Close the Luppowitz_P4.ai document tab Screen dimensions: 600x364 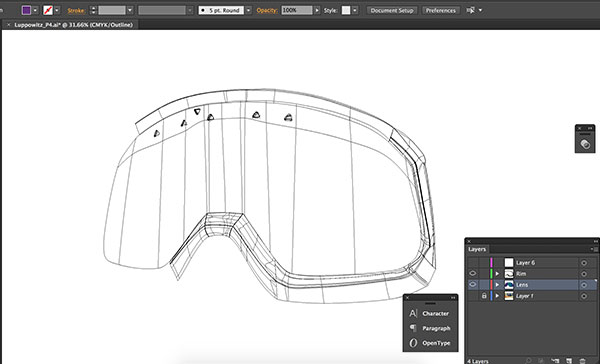(9, 25)
